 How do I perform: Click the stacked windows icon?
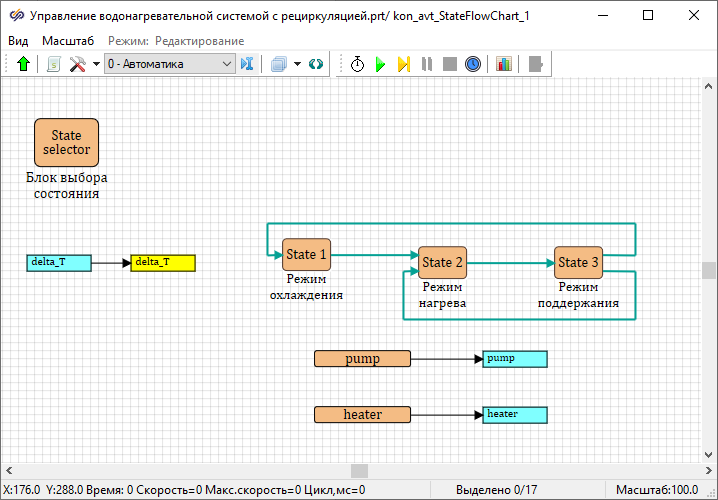(x=278, y=64)
